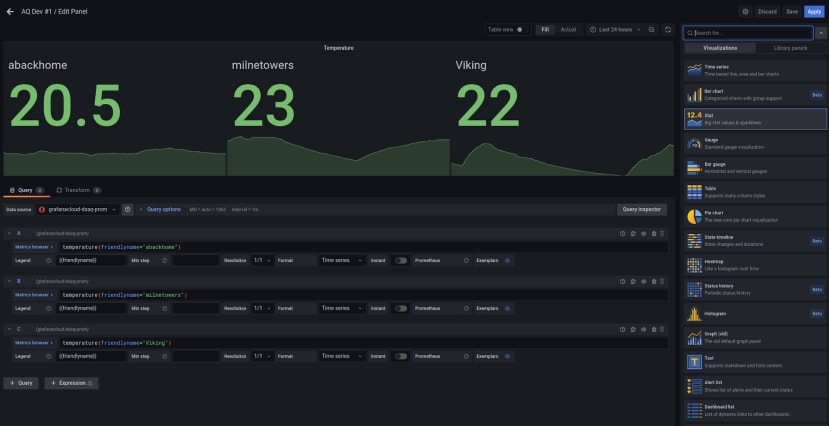Collapse visualization picker with arrow button

(x=821, y=33)
